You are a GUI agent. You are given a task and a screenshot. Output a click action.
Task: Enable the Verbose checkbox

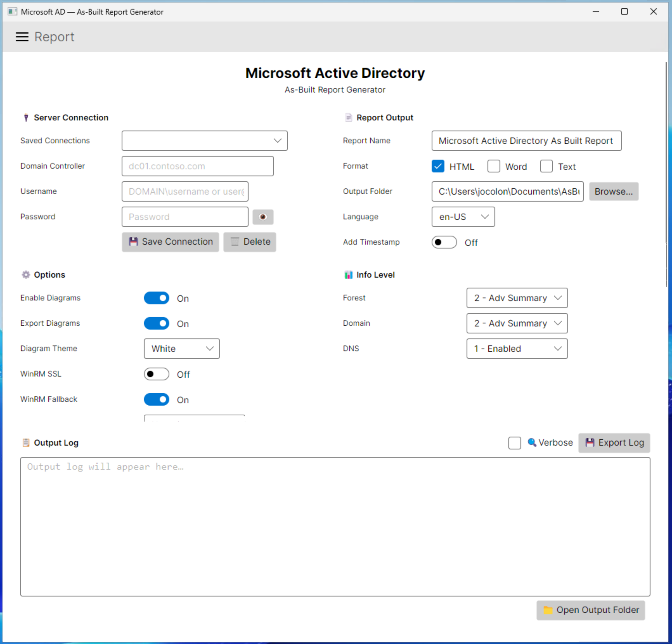pos(514,442)
